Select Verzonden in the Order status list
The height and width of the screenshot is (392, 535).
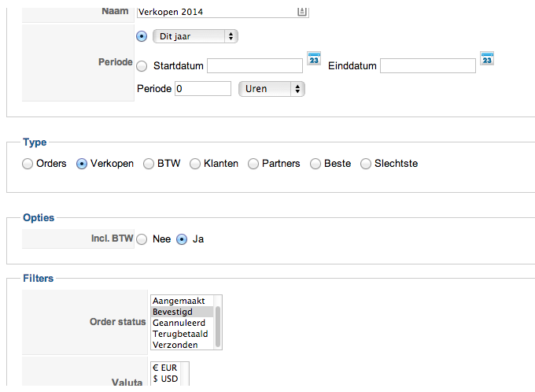183,345
